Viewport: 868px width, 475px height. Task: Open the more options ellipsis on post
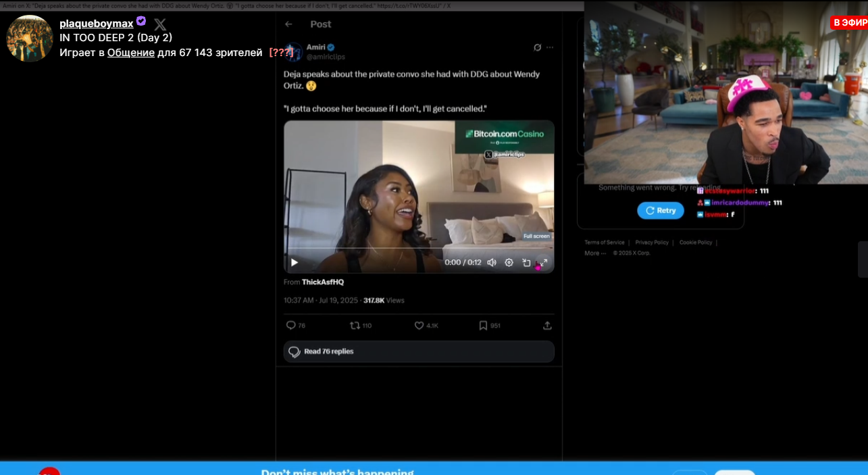click(550, 47)
